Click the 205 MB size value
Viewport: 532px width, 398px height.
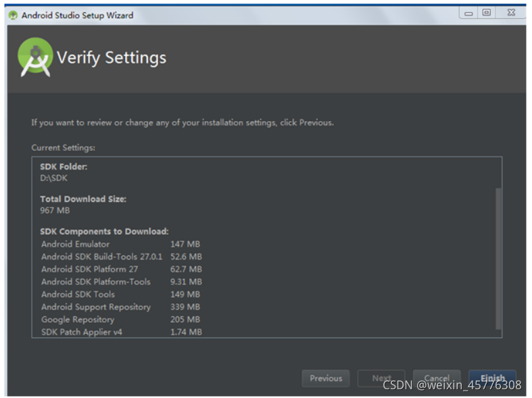[x=185, y=320]
